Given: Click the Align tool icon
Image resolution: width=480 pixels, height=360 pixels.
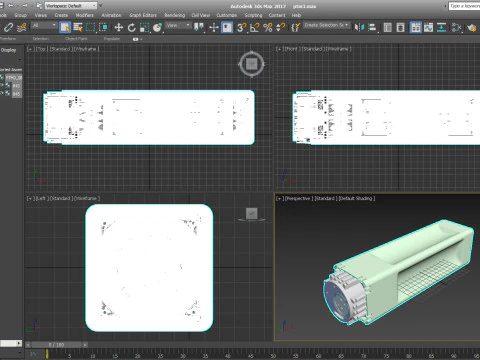Looking at the screenshot, I should pos(372,27).
